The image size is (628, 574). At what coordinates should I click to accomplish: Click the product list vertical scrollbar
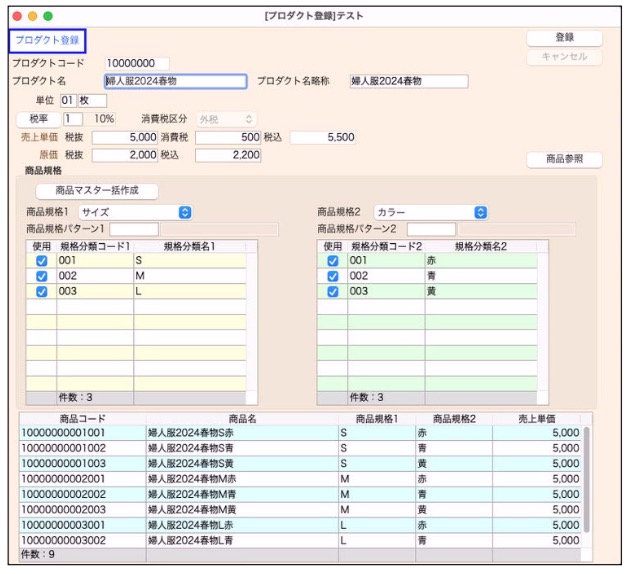point(587,480)
